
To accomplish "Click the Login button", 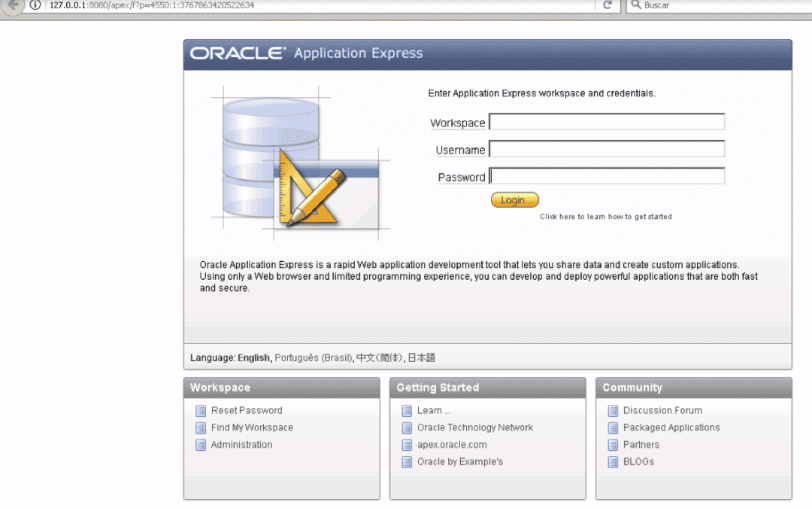I will coord(515,200).
